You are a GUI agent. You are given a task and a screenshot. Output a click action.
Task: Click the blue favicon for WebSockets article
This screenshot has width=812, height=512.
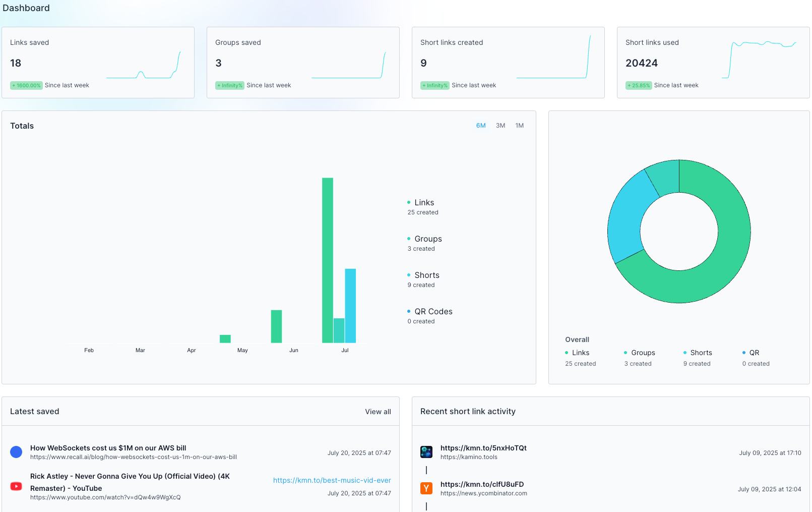(16, 452)
